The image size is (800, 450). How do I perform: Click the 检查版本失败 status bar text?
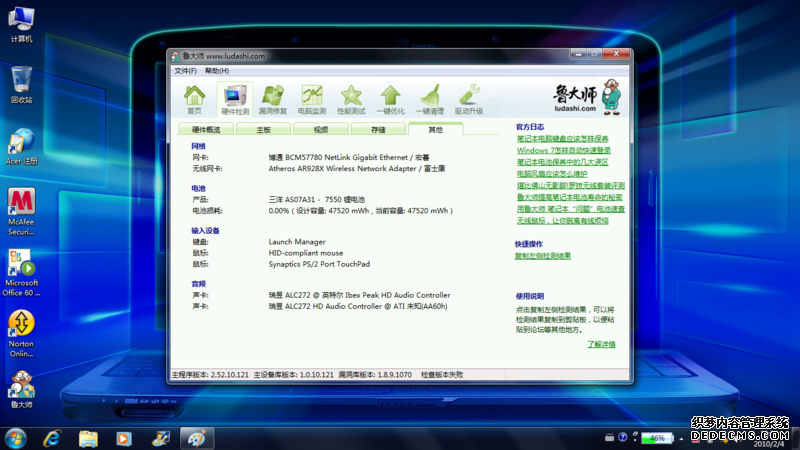click(442, 375)
